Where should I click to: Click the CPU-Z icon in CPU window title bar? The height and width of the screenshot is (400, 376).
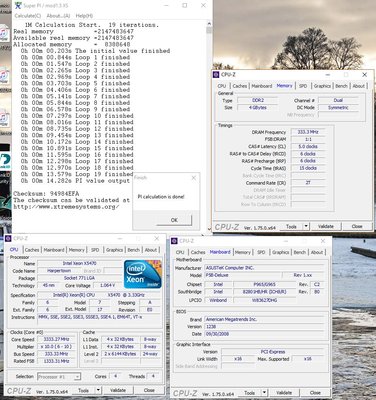[8, 238]
